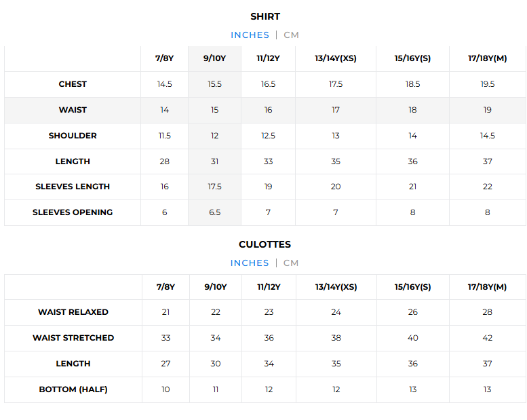Select the CHEST row label
Image resolution: width=527 pixels, height=420 pixels.
[73, 84]
